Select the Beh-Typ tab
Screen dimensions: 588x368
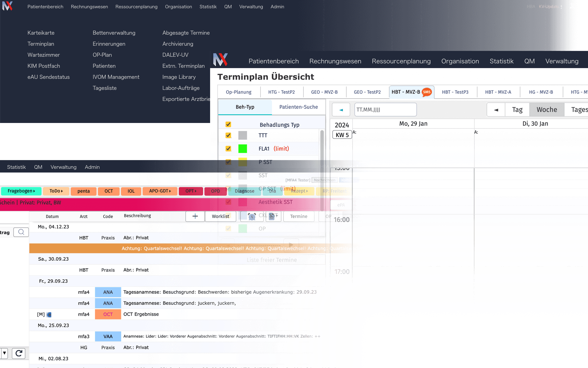pyautogui.click(x=245, y=107)
